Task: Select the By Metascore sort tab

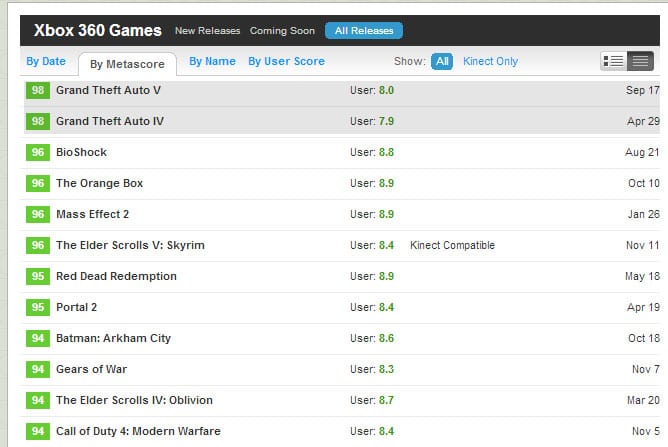Action: (x=127, y=64)
